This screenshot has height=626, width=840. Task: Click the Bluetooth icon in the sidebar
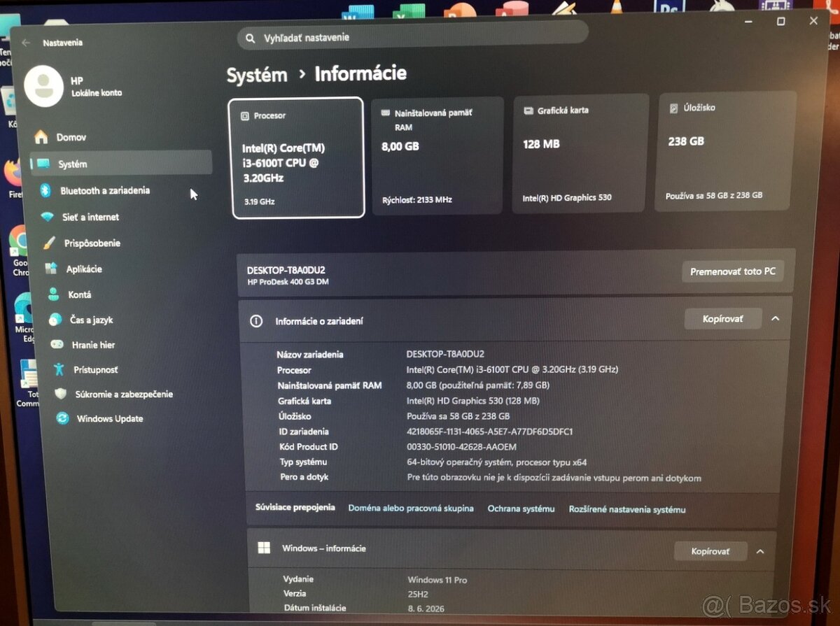(45, 190)
